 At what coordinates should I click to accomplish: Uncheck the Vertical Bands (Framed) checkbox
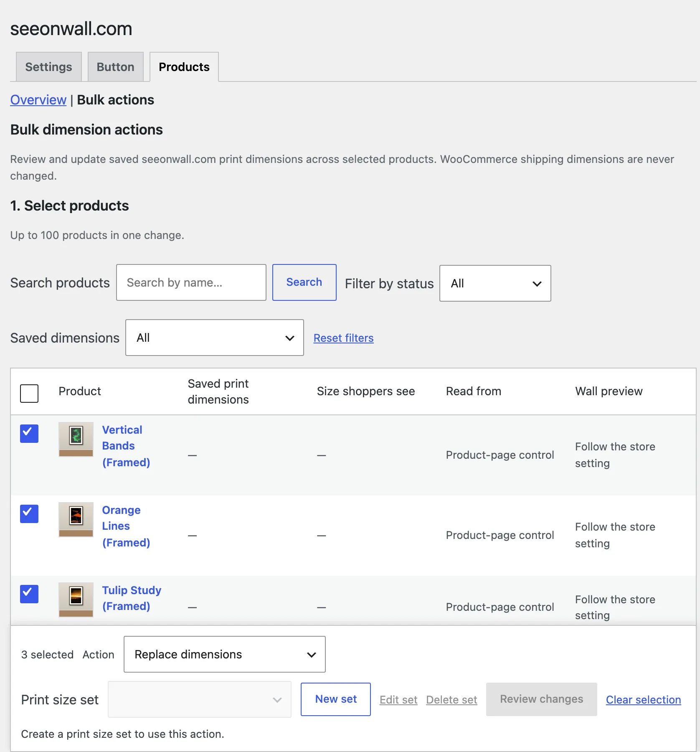29,434
